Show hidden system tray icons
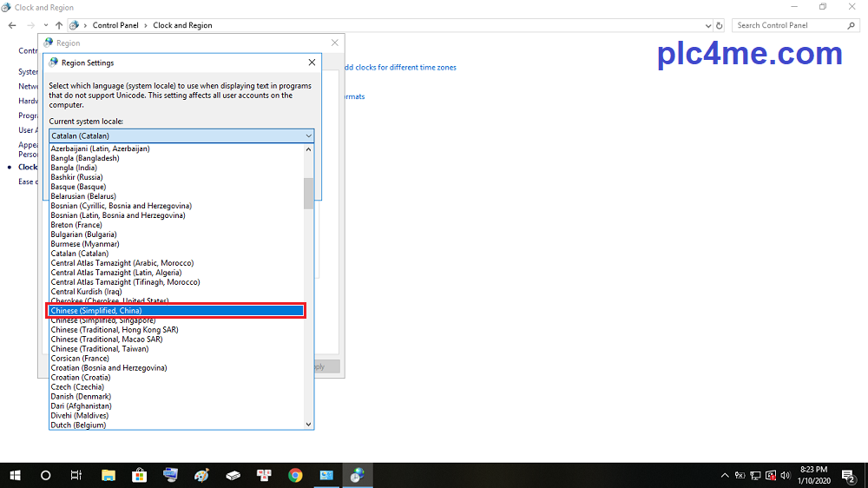Screen dimensions: 868x488 tap(725, 476)
